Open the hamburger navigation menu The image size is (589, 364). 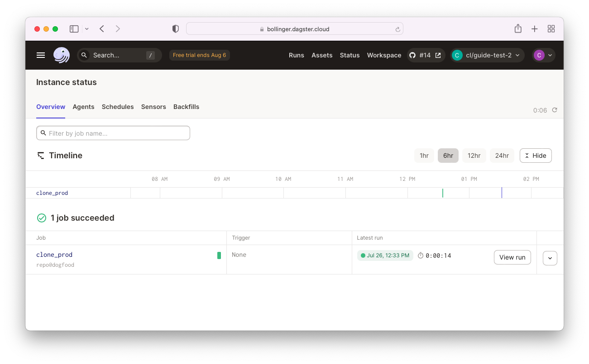click(41, 55)
